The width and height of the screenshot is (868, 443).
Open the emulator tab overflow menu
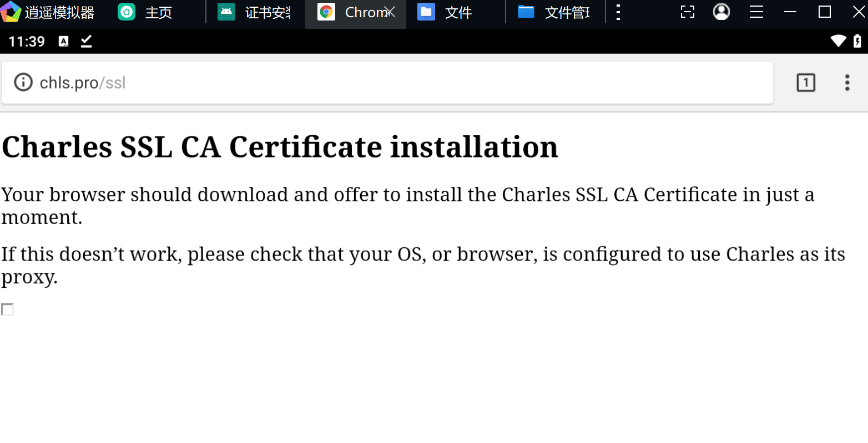618,12
